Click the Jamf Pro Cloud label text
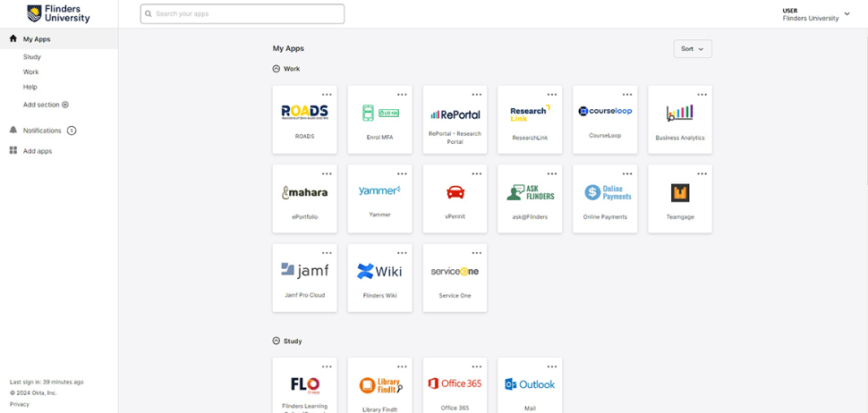Screen dimensions: 868x413 pyautogui.click(x=304, y=295)
